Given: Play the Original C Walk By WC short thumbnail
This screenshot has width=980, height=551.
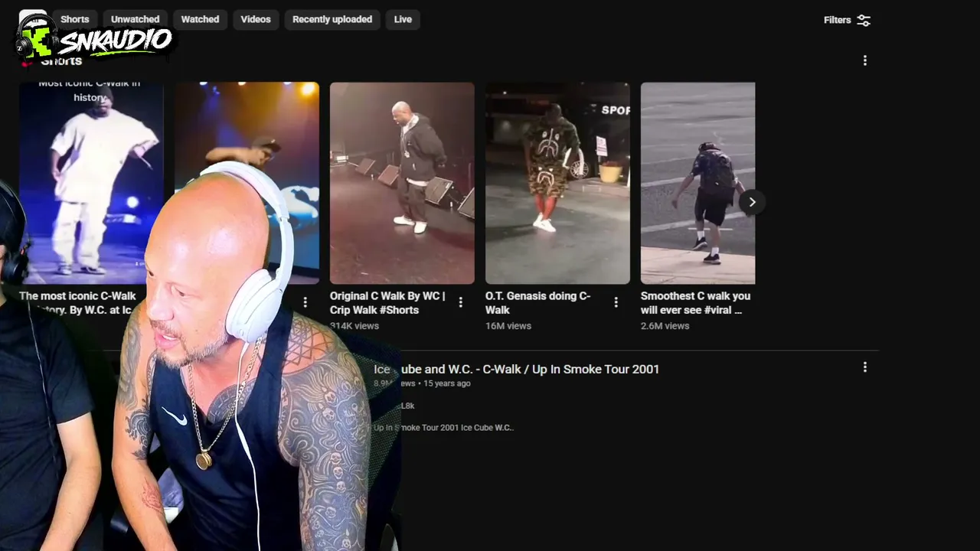Looking at the screenshot, I should click(402, 183).
